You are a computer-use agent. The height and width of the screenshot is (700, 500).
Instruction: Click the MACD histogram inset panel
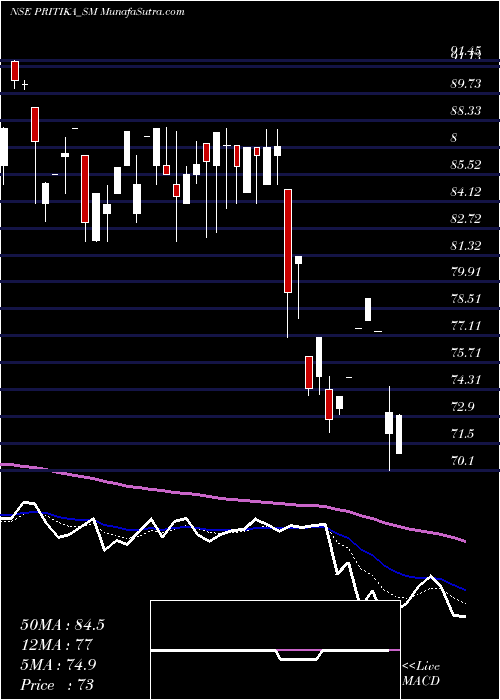click(275, 650)
